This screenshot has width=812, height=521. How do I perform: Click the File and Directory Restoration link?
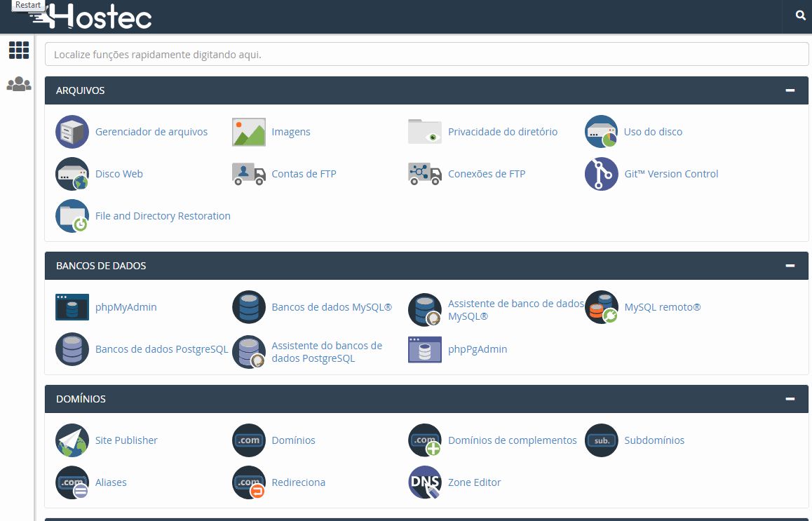(163, 216)
